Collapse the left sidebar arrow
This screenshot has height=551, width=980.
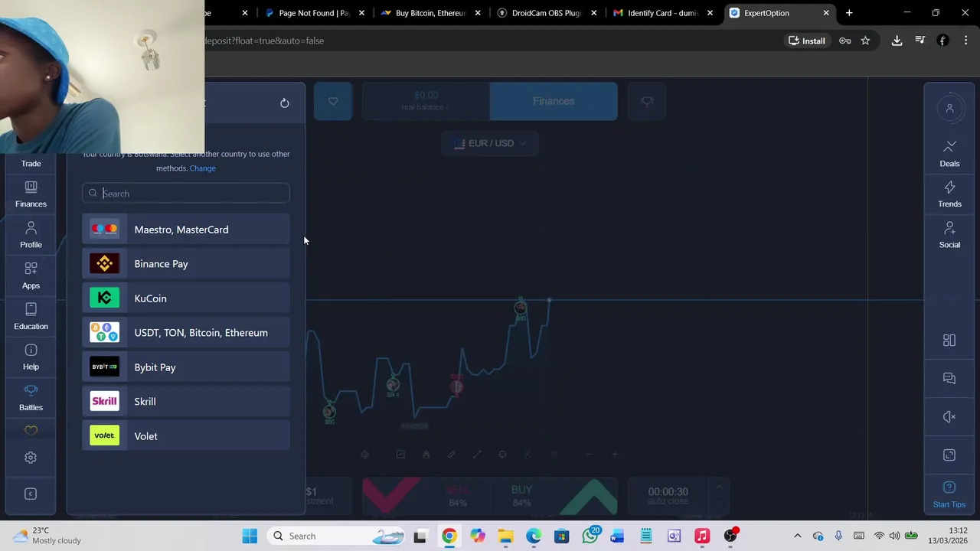pyautogui.click(x=31, y=494)
